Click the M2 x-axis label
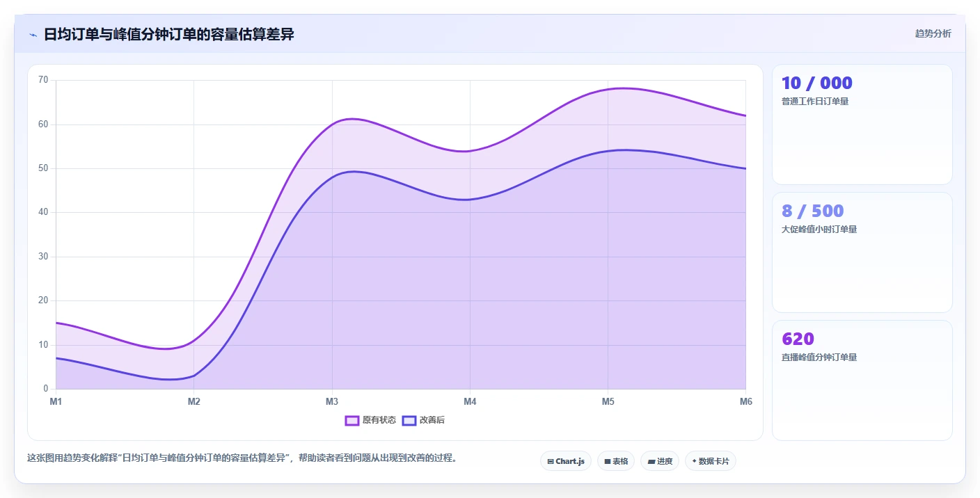Image resolution: width=980 pixels, height=498 pixels. click(193, 401)
